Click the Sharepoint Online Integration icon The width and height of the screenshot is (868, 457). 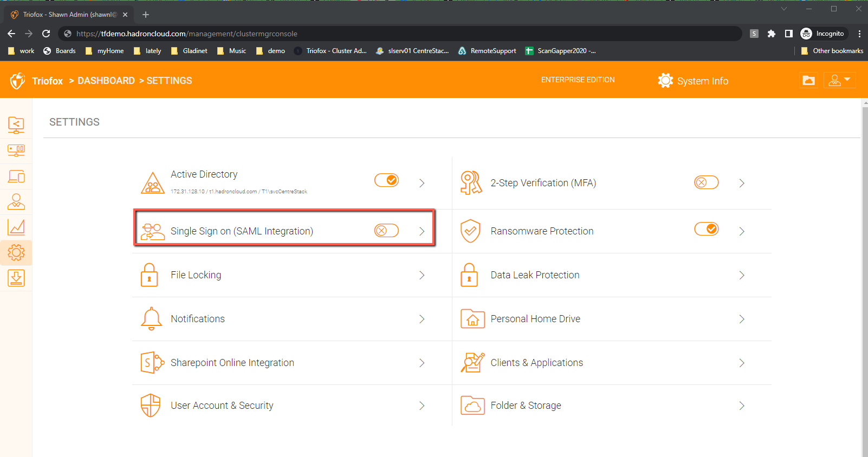152,363
